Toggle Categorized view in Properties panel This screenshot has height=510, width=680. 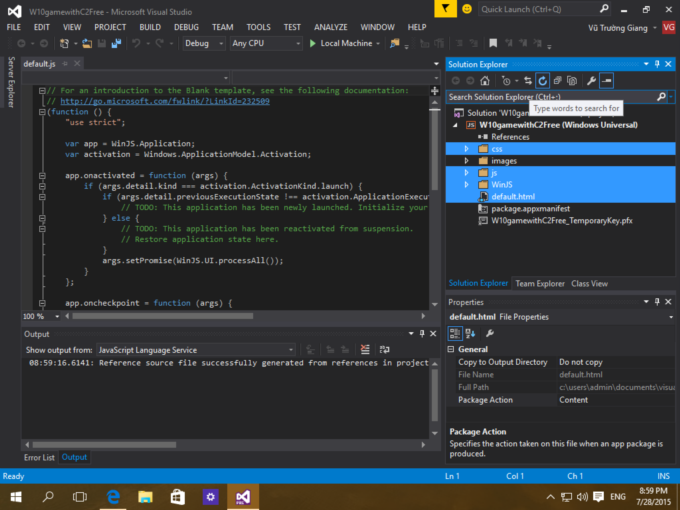(455, 333)
